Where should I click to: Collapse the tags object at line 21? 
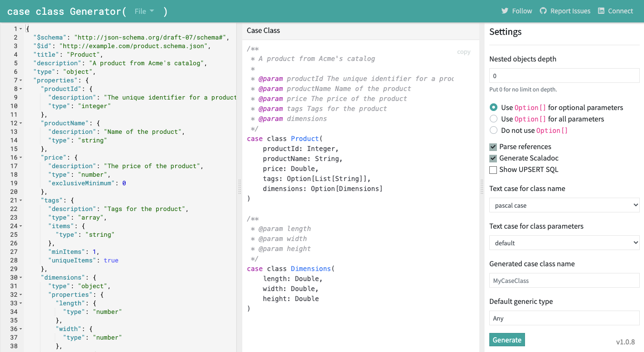[20, 200]
